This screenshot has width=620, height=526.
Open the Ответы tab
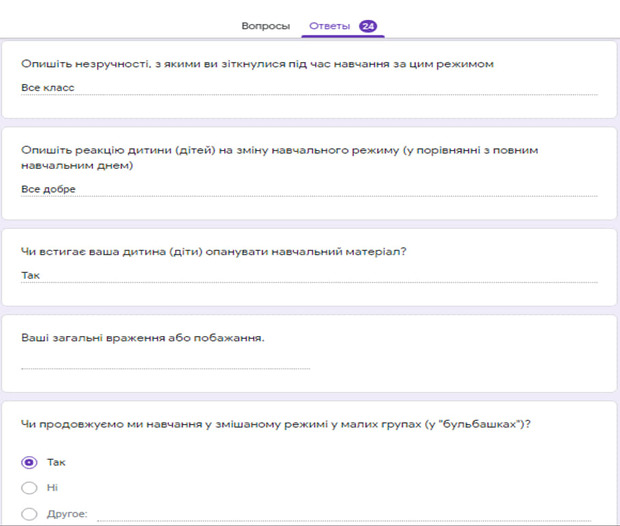click(x=329, y=25)
